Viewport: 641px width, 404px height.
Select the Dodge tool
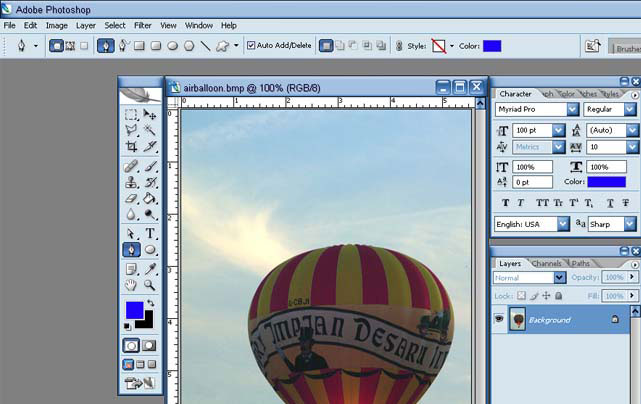[x=150, y=214]
